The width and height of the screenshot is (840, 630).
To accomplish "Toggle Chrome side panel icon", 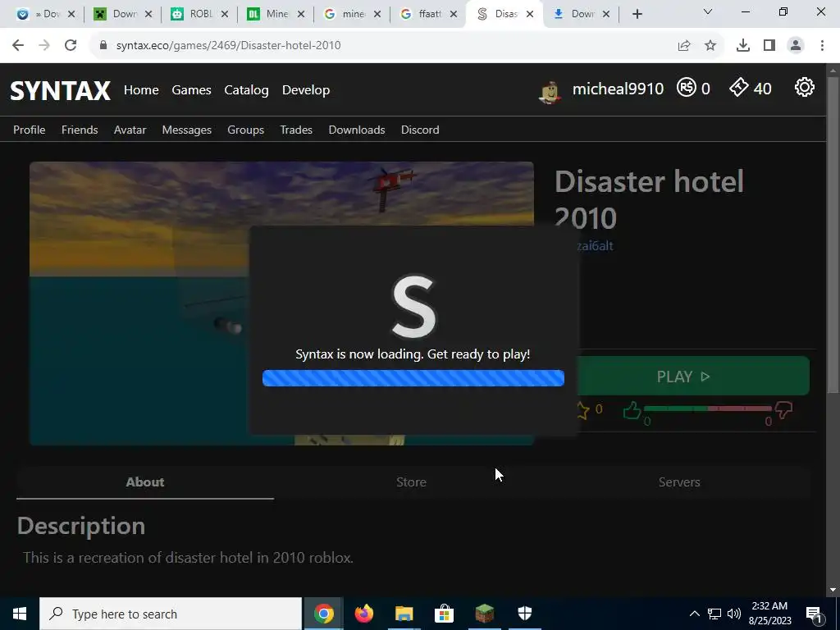I will coord(769,46).
